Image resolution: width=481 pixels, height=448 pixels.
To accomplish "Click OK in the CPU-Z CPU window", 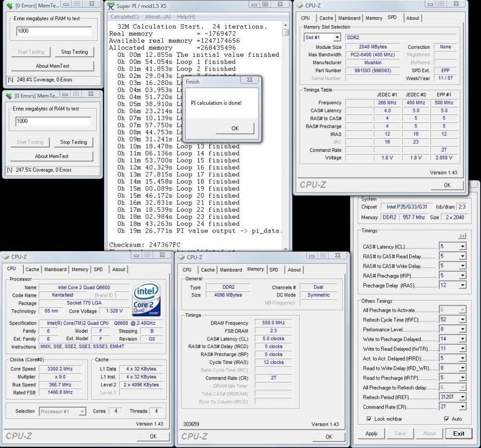I will 153,436.
